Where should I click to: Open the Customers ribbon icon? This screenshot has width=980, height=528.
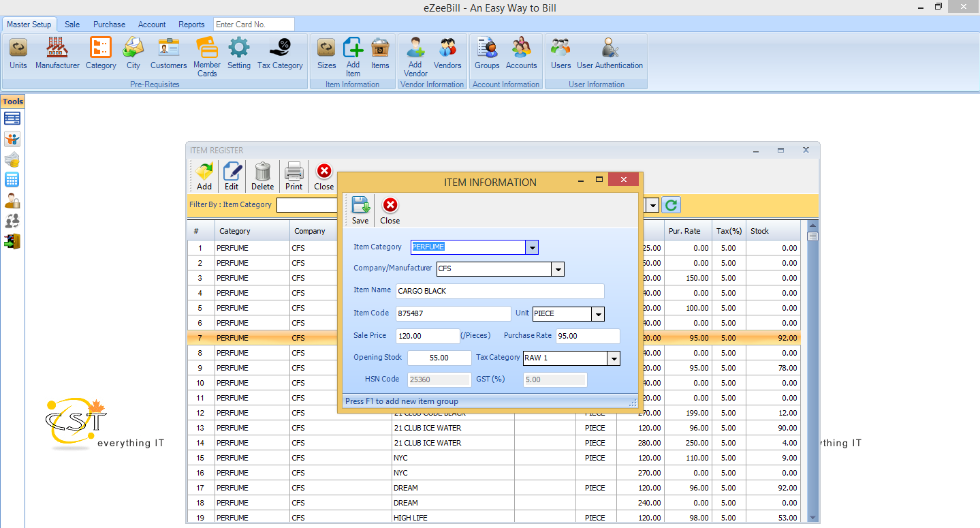coord(168,54)
